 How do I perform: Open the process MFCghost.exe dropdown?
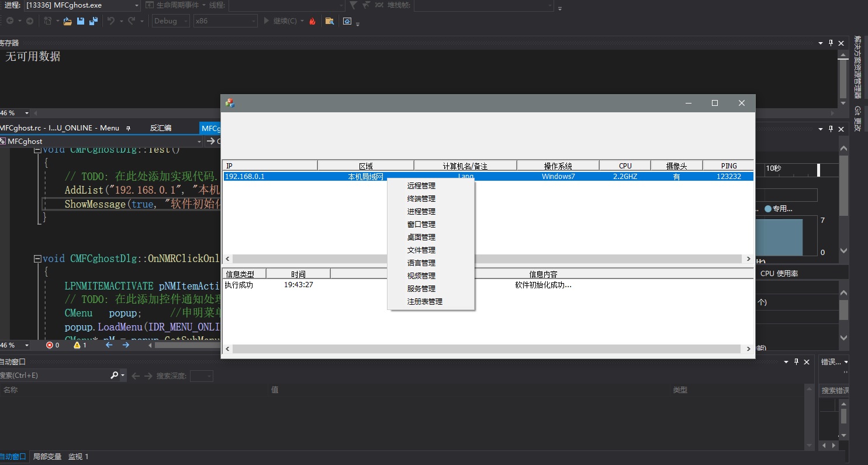click(136, 5)
